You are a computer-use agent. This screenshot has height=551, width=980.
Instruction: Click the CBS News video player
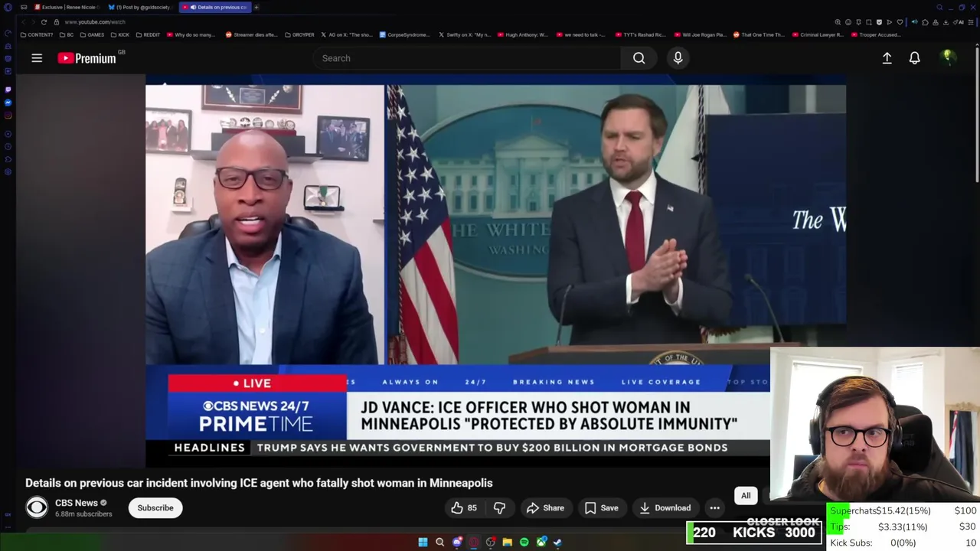(x=495, y=271)
